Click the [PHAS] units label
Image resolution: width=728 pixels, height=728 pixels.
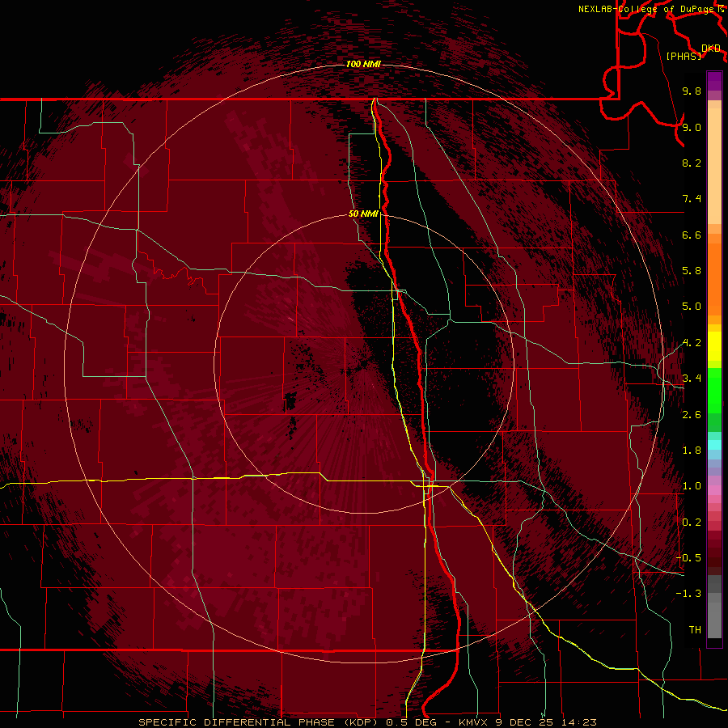[x=684, y=56]
